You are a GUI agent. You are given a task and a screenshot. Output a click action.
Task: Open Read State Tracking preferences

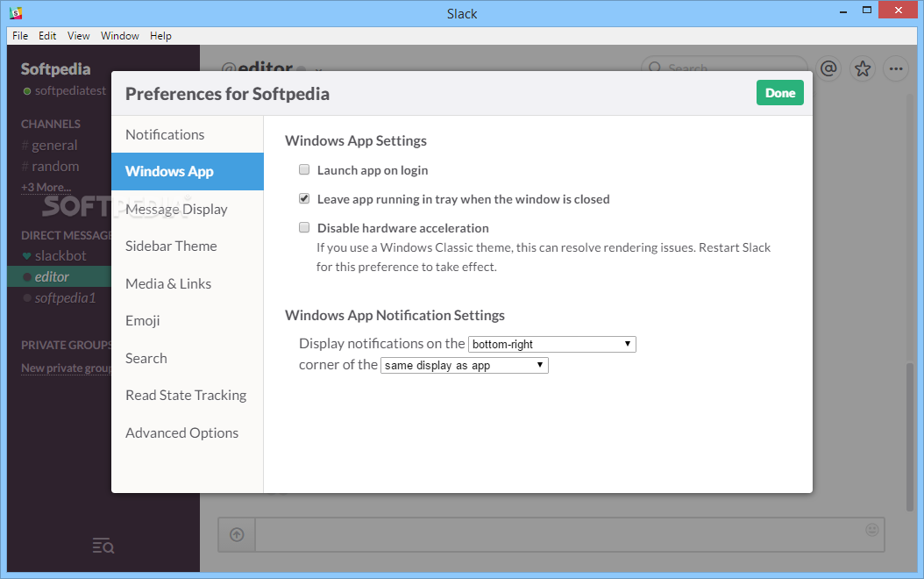(x=188, y=396)
